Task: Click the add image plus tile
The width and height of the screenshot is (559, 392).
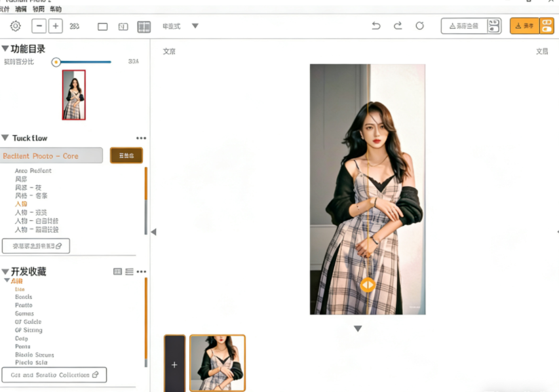Action: tap(174, 364)
